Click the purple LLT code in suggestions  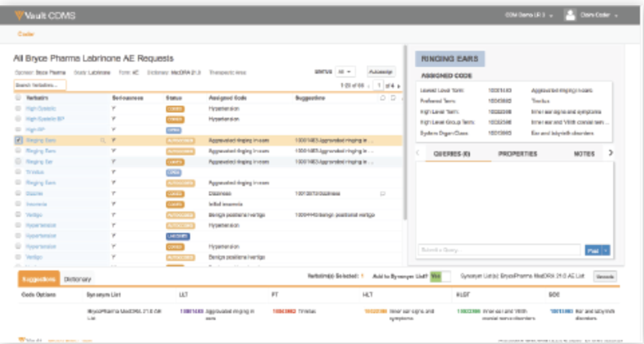coord(192,312)
